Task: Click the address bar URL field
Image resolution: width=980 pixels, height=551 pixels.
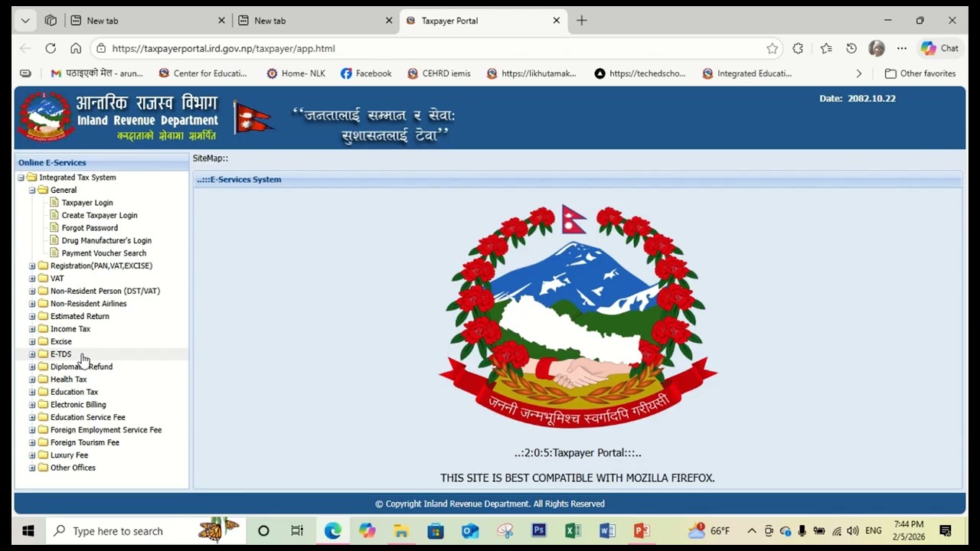Action: [x=436, y=48]
